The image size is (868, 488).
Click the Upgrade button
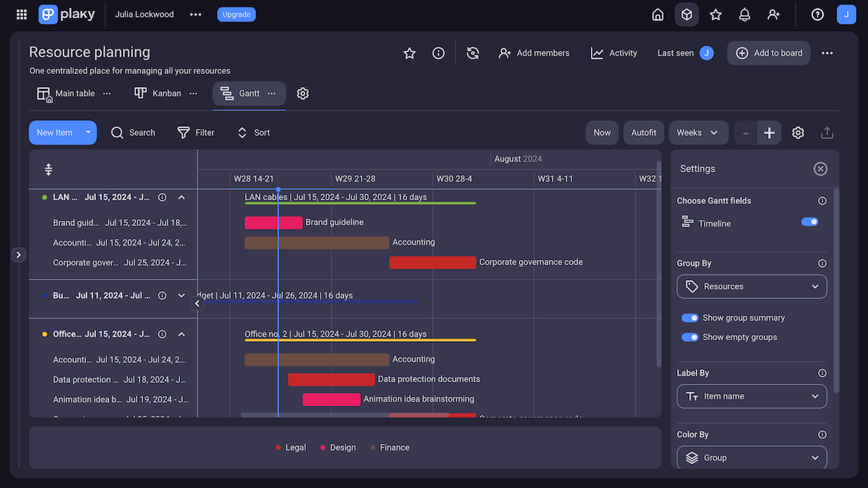pyautogui.click(x=236, y=14)
